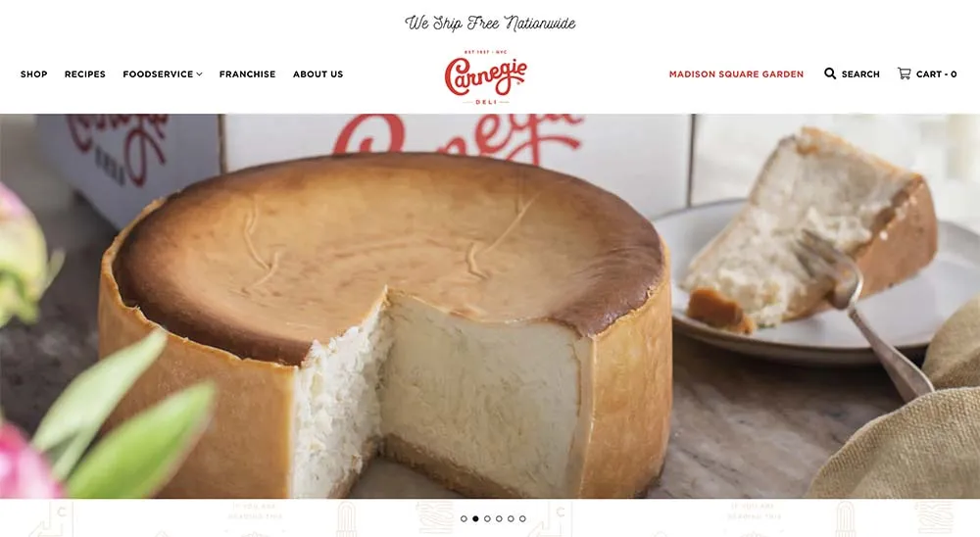The width and height of the screenshot is (980, 537).
Task: Open the shopping cart icon
Action: [x=904, y=73]
